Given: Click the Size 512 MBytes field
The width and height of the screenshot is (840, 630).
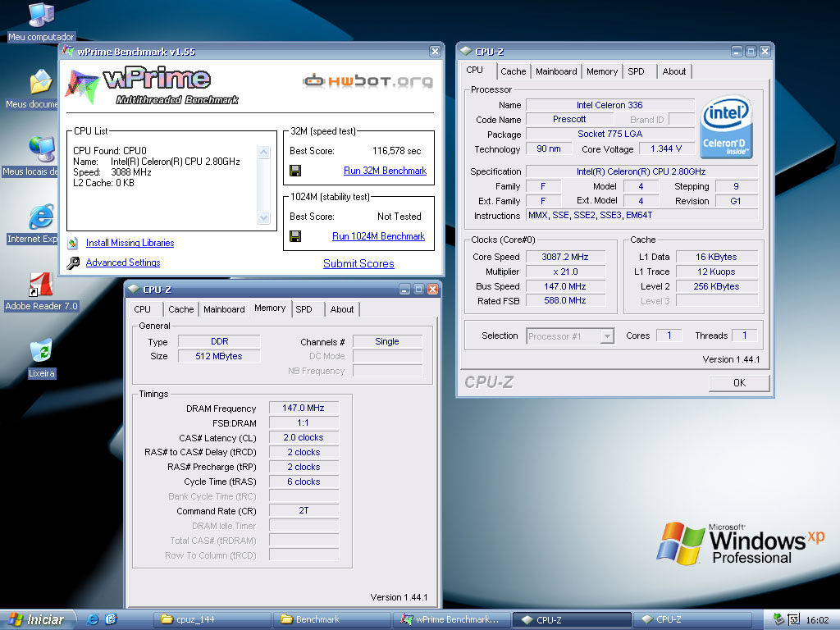Looking at the screenshot, I should point(218,356).
